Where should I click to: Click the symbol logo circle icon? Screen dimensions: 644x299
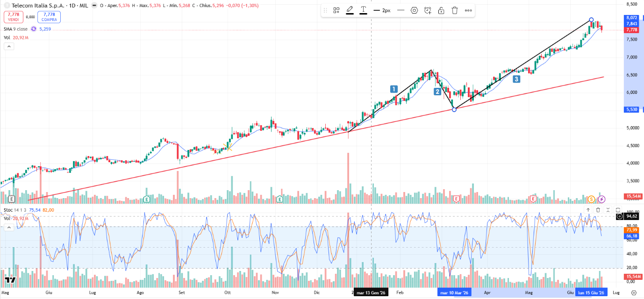[7, 5]
